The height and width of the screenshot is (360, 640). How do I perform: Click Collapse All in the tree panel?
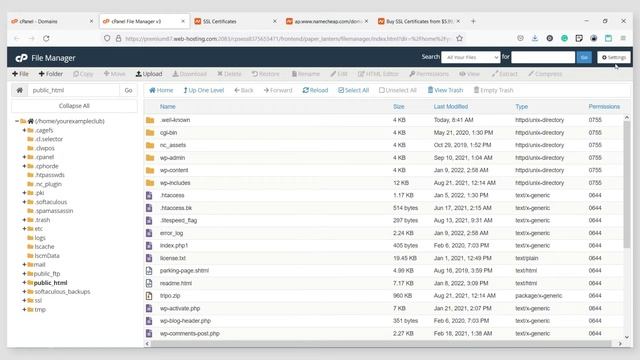[74, 106]
